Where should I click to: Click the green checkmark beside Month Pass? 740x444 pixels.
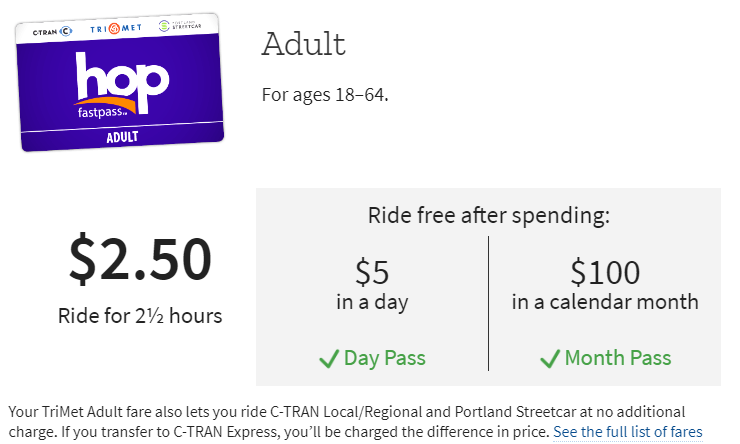point(550,359)
